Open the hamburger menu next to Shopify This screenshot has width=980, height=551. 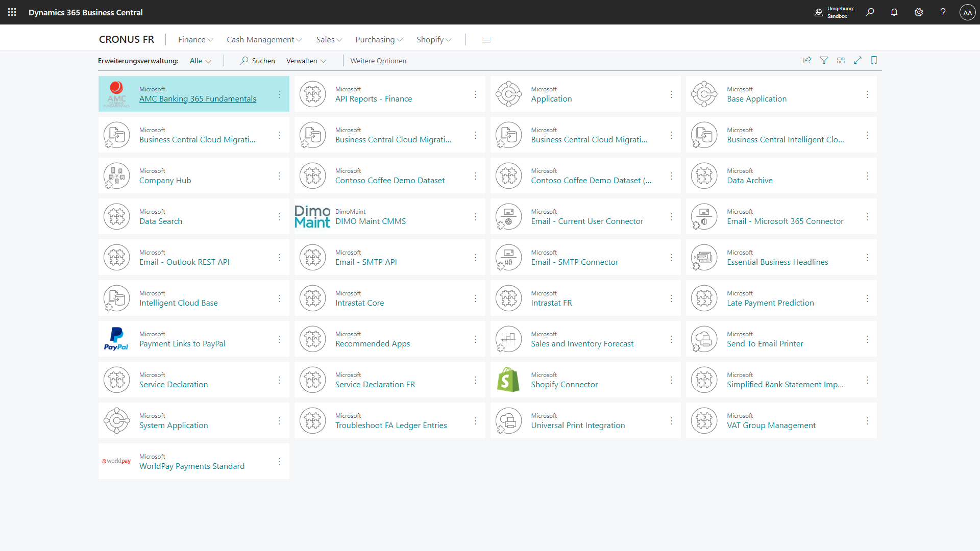(x=486, y=40)
